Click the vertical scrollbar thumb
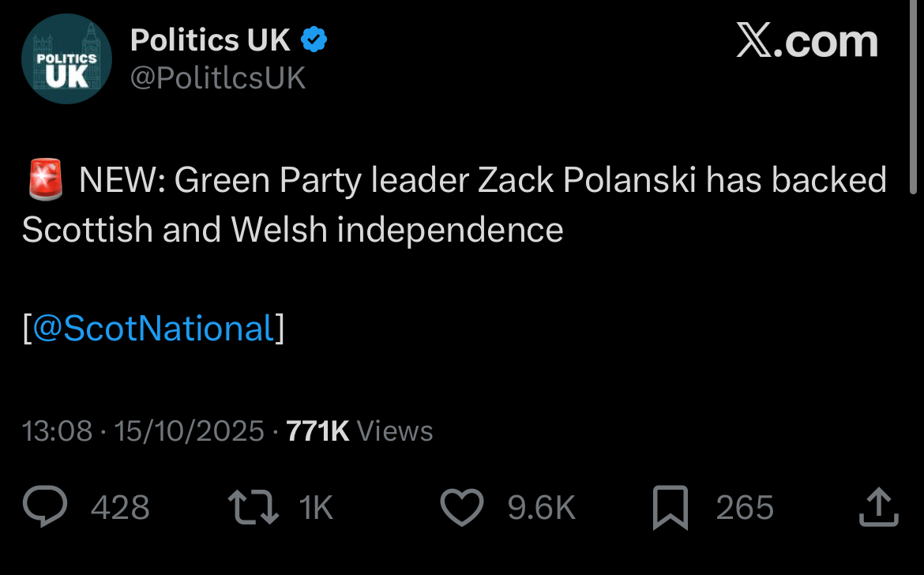The image size is (924, 575). [914, 95]
